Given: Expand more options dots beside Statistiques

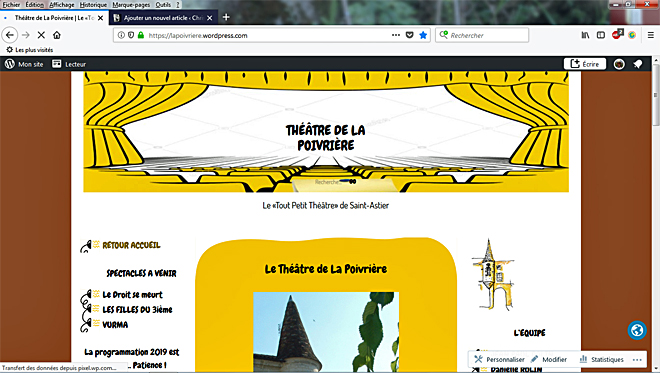Looking at the screenshot, I should (x=637, y=360).
